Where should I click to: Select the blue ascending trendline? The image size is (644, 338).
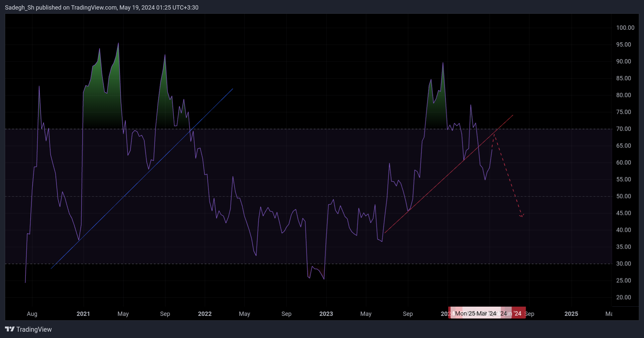[142, 179]
